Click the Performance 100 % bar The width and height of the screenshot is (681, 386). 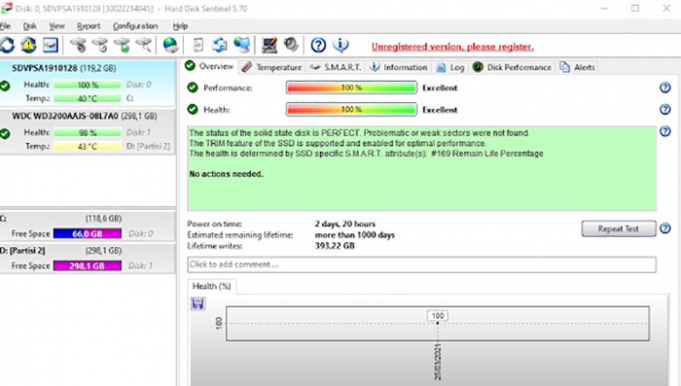[351, 88]
